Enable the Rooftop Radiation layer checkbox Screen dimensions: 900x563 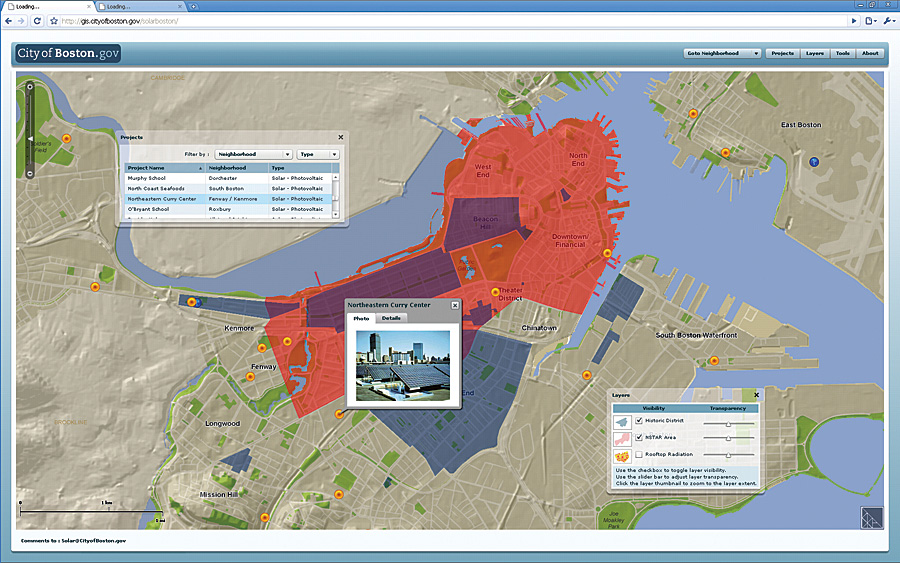[638, 454]
